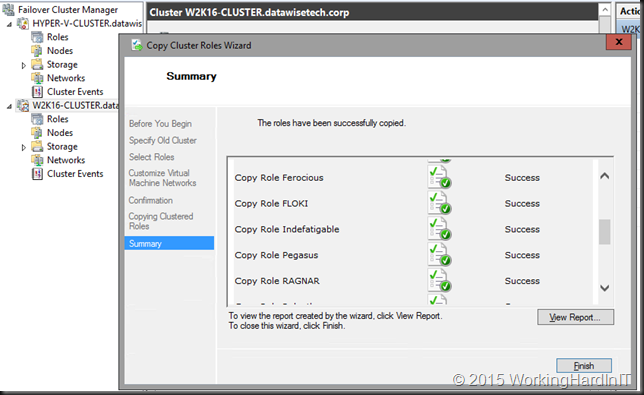Click success icon for Copy Role FLOKI
The image size is (644, 395).
tap(439, 203)
